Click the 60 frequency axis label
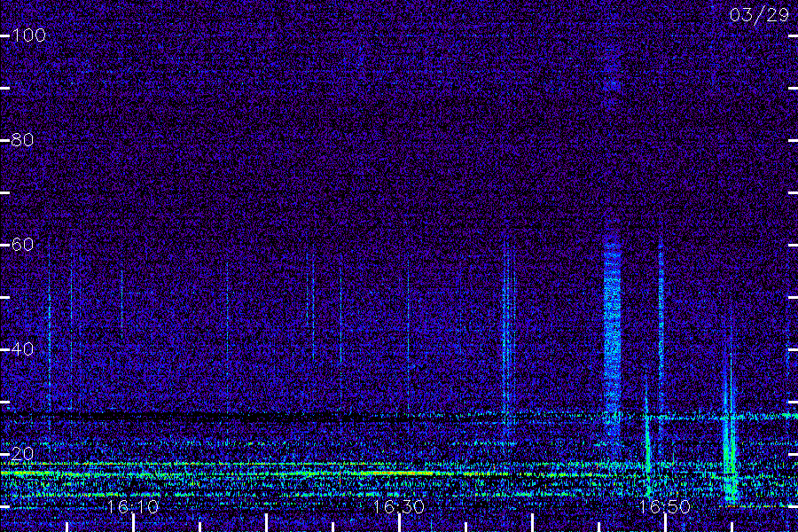 22,245
